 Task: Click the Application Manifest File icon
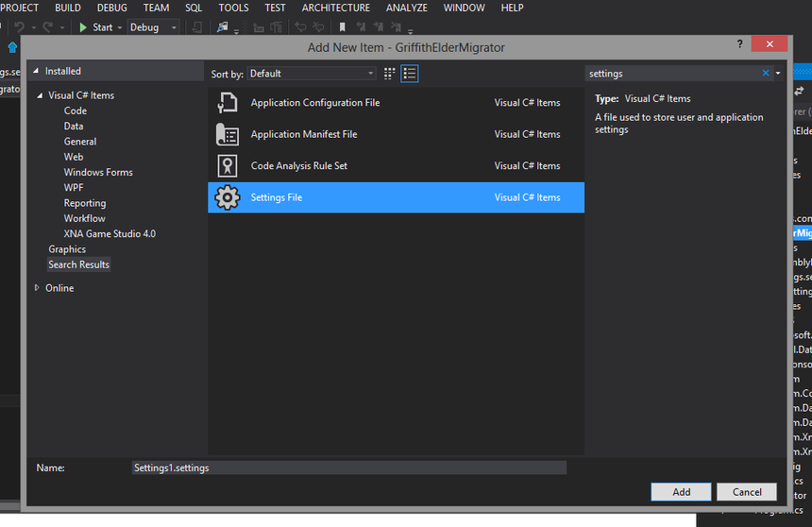[228, 134]
